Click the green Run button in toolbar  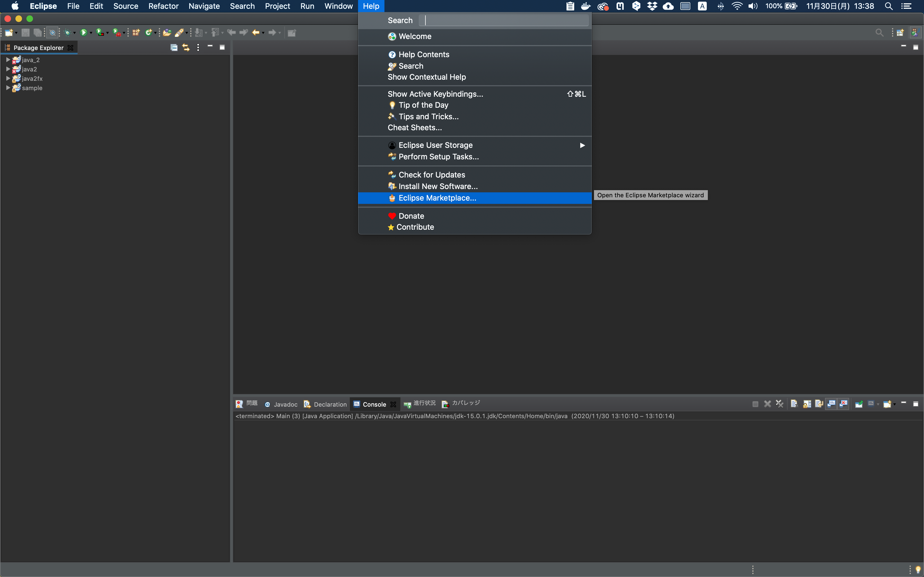[84, 33]
